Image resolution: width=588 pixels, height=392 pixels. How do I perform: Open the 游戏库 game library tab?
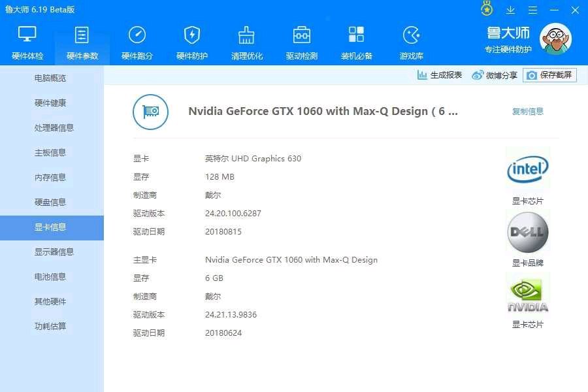[x=411, y=43]
